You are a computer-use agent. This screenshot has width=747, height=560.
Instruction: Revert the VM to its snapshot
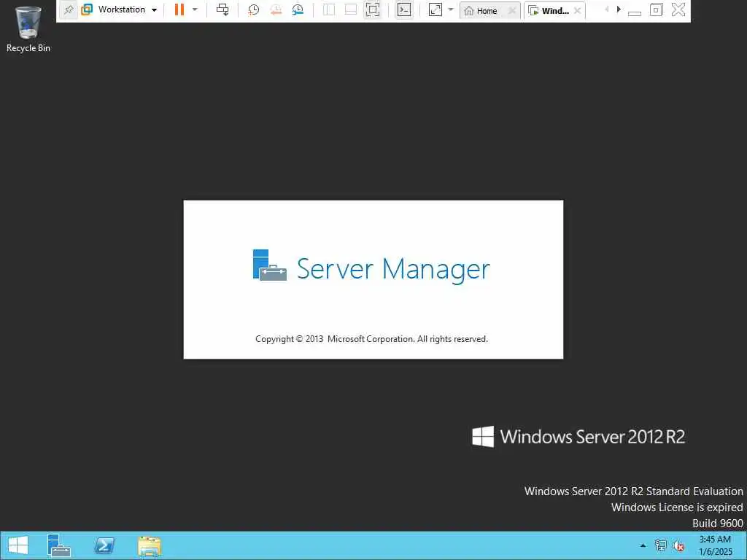tap(276, 9)
